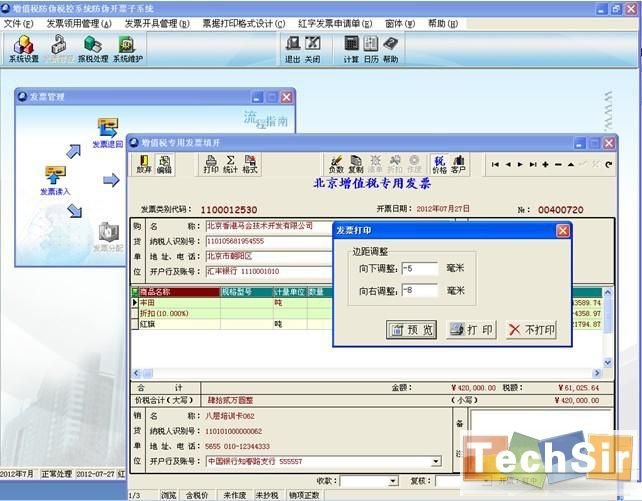The image size is (642, 501).
Task: Toggle the 价格 tax price icon
Action: pos(439,164)
